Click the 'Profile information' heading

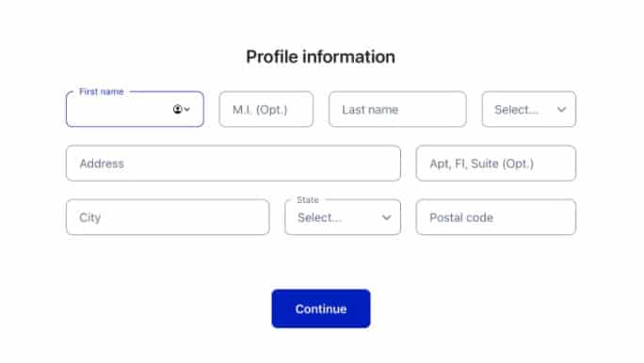pos(321,56)
